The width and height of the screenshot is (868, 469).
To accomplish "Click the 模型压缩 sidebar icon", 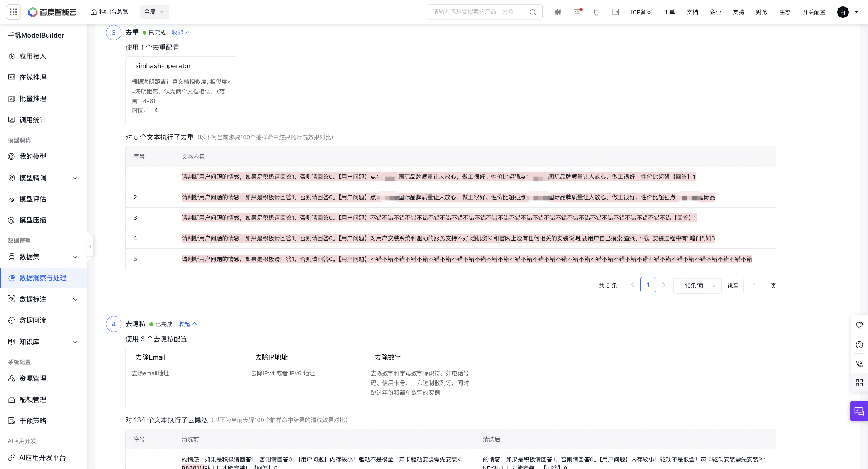I will (12, 220).
